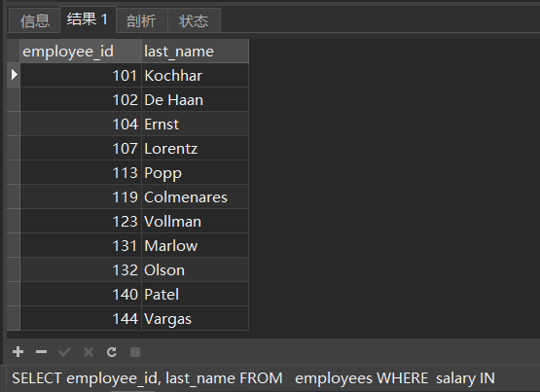
Task: Apply changes with the checkmark icon
Action: tap(65, 352)
